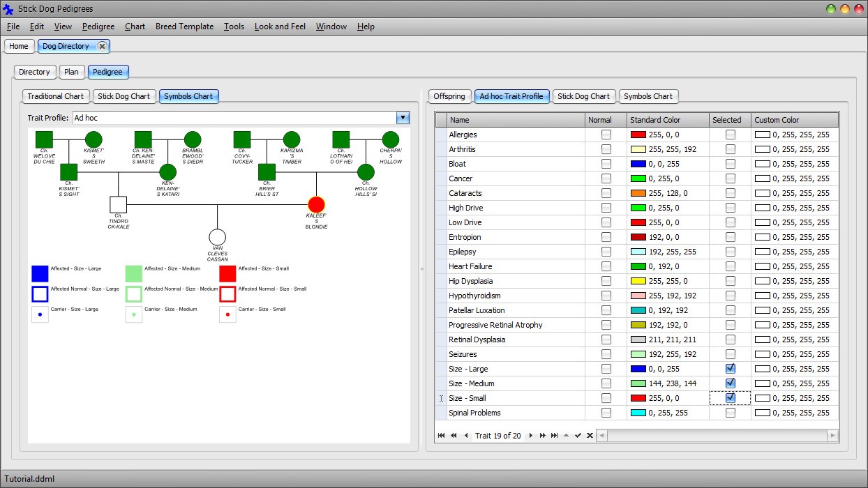Click the previous trait arrow

pos(466,436)
